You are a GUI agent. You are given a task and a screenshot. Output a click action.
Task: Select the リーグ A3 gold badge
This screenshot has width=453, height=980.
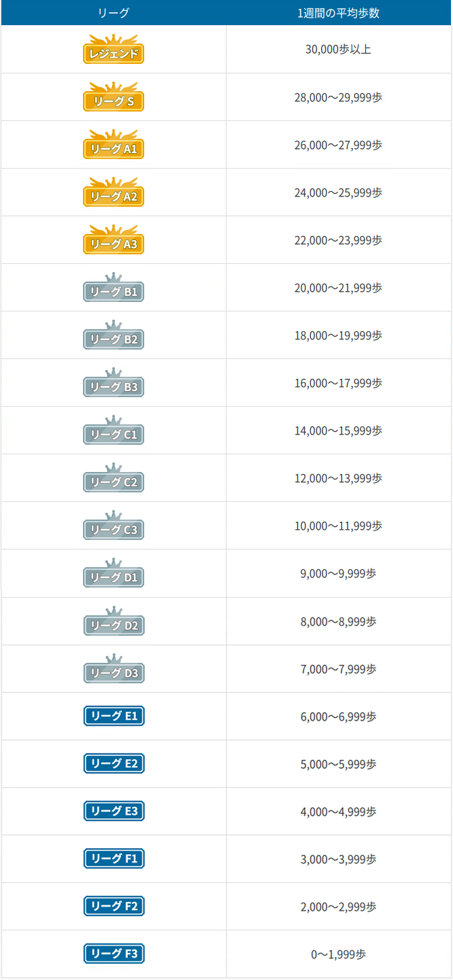coord(114,240)
